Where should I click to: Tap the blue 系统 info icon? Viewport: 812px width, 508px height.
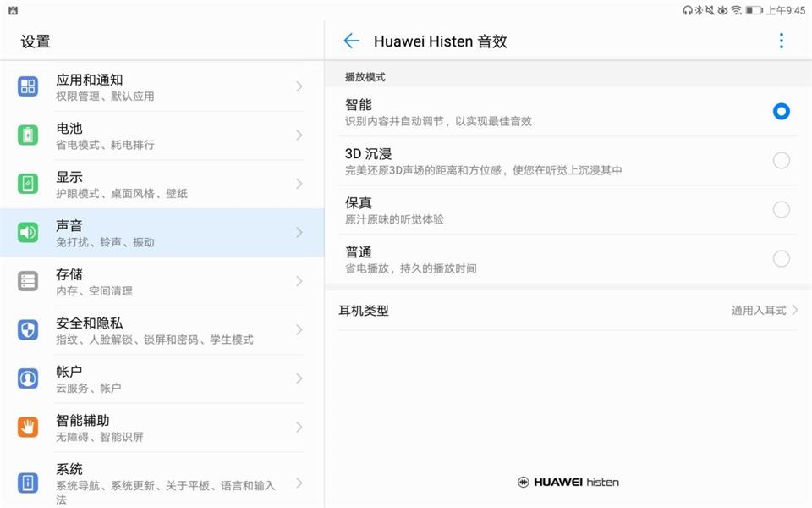[x=28, y=483]
